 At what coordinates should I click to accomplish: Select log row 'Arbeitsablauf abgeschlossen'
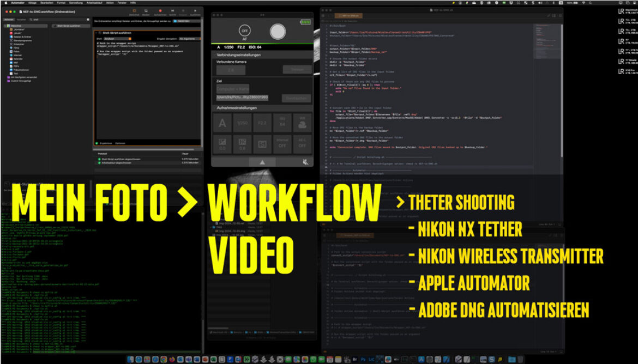pos(148,163)
